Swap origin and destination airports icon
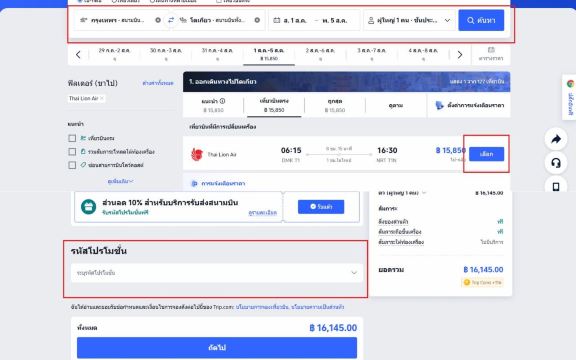This screenshot has width=576, height=360. pyautogui.click(x=171, y=20)
